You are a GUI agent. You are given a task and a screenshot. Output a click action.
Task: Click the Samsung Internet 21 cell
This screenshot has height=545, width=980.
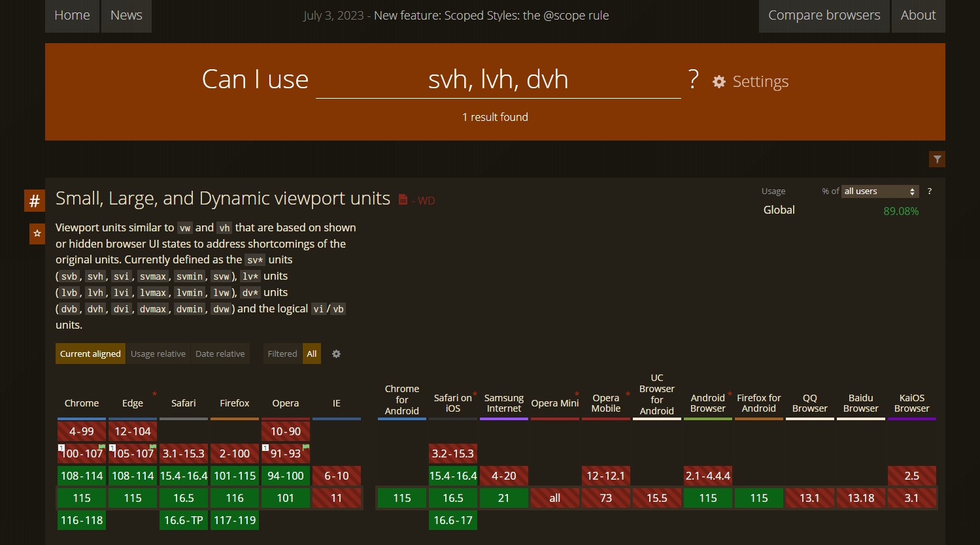[504, 498]
